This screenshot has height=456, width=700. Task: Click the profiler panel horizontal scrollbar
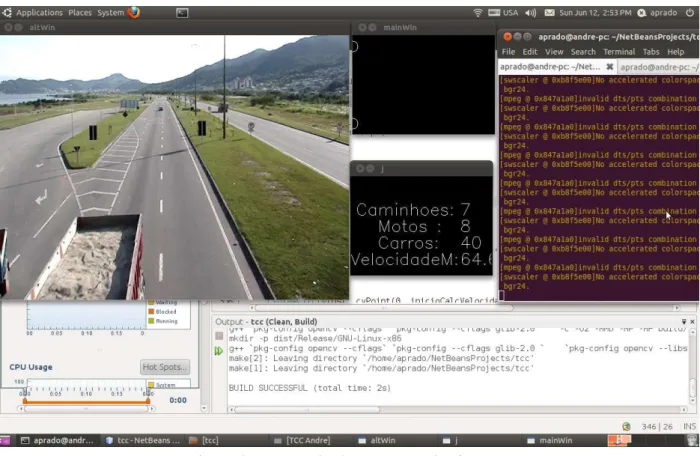tap(86, 409)
